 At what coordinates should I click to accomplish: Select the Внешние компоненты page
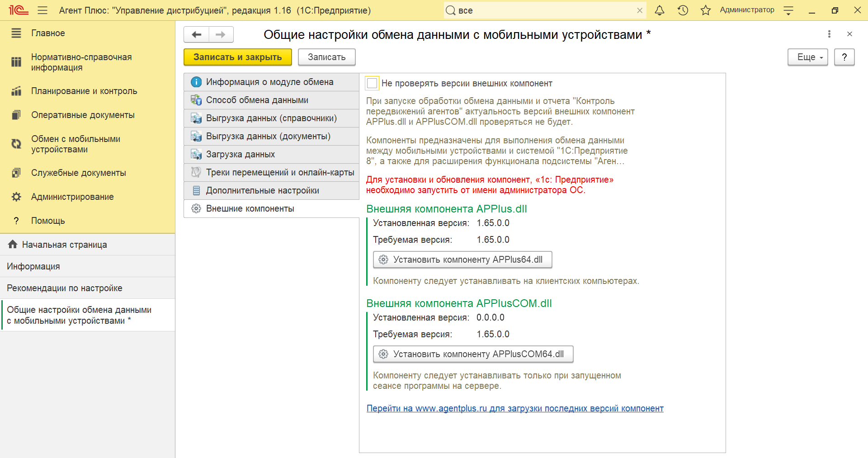pyautogui.click(x=271, y=208)
